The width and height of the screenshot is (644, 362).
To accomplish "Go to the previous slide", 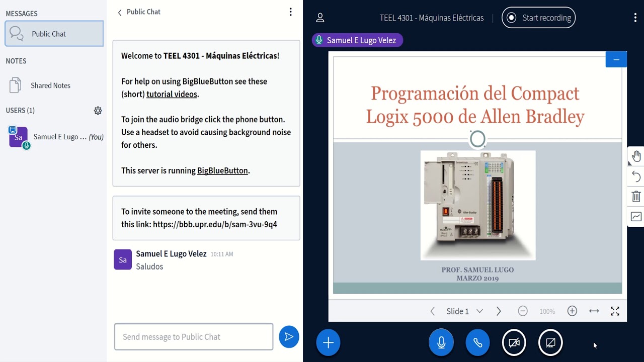I will (x=432, y=311).
